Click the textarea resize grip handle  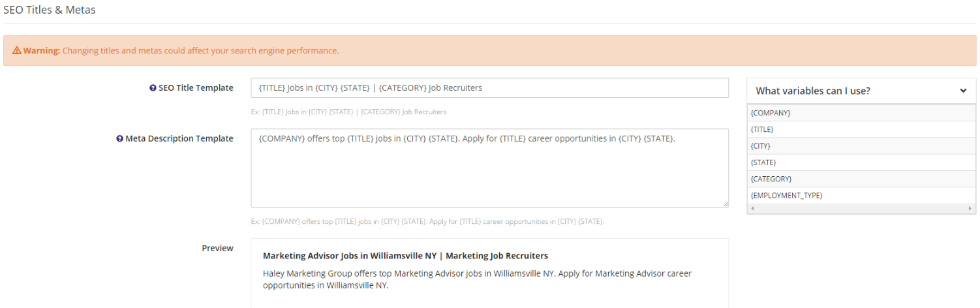click(725, 204)
